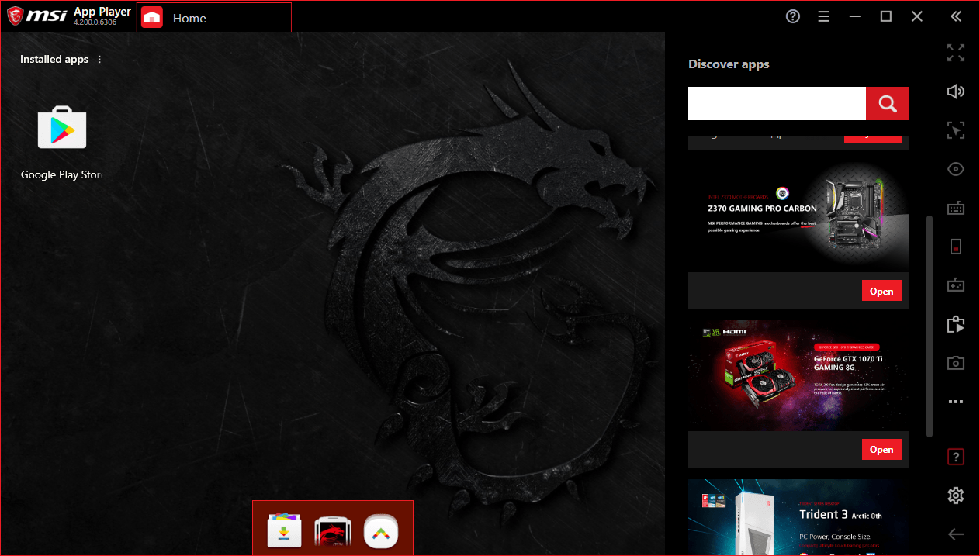
Task: Open the media folder icon in sidebar
Action: [x=956, y=324]
